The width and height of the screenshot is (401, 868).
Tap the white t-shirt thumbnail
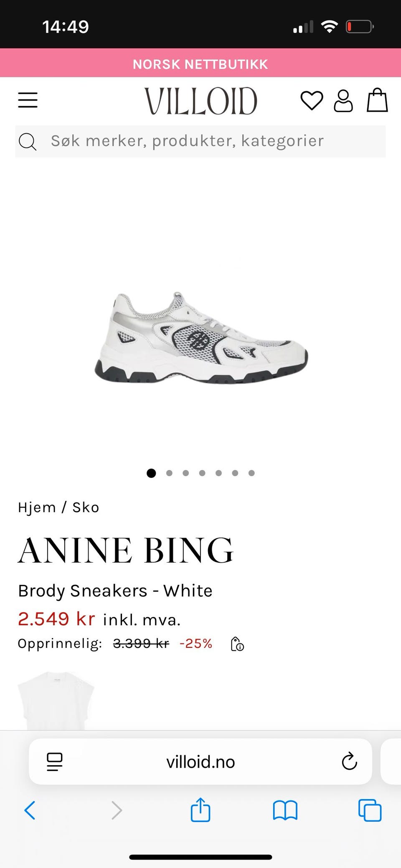click(56, 700)
